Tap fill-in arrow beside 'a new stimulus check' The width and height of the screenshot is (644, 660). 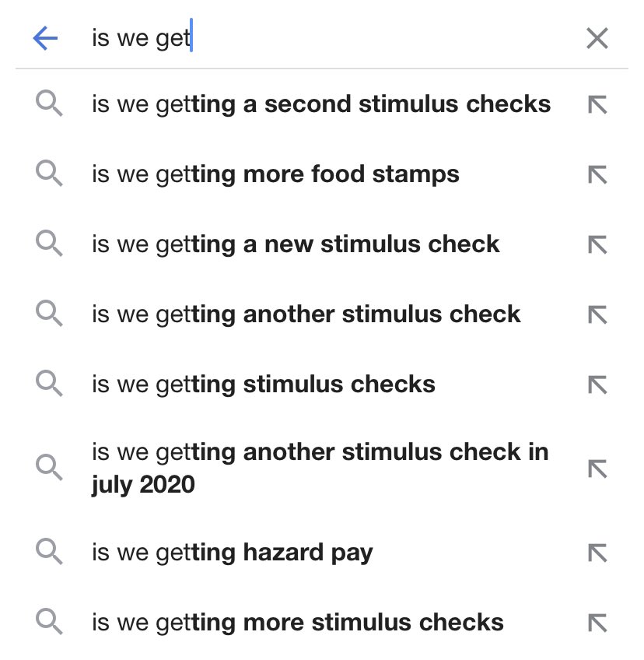(597, 244)
